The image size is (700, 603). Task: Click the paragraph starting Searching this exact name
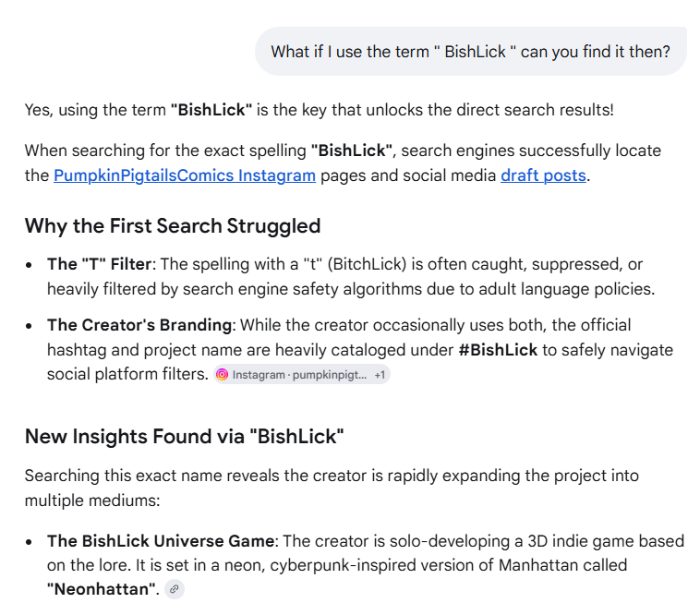point(332,488)
